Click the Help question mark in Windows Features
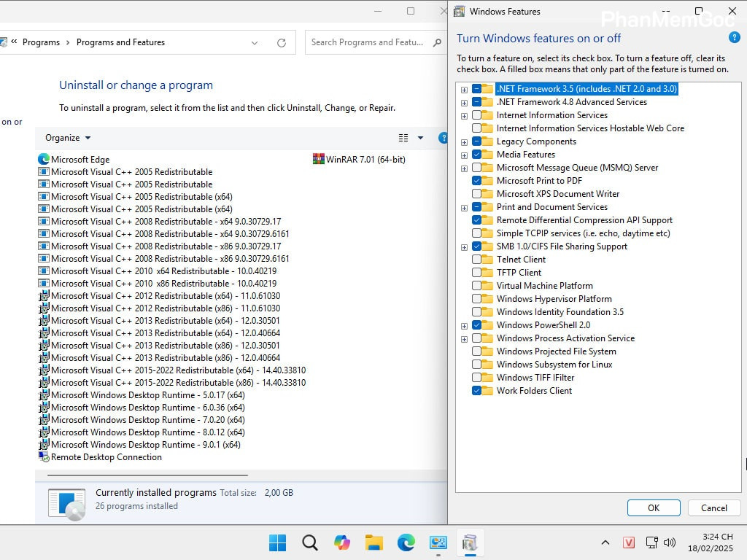This screenshot has width=747, height=560. [733, 38]
